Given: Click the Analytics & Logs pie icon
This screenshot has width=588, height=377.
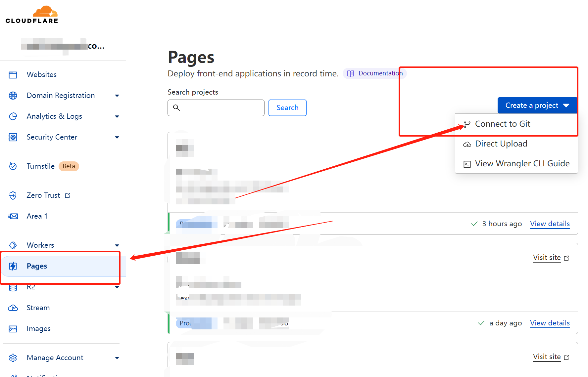Looking at the screenshot, I should tap(13, 116).
